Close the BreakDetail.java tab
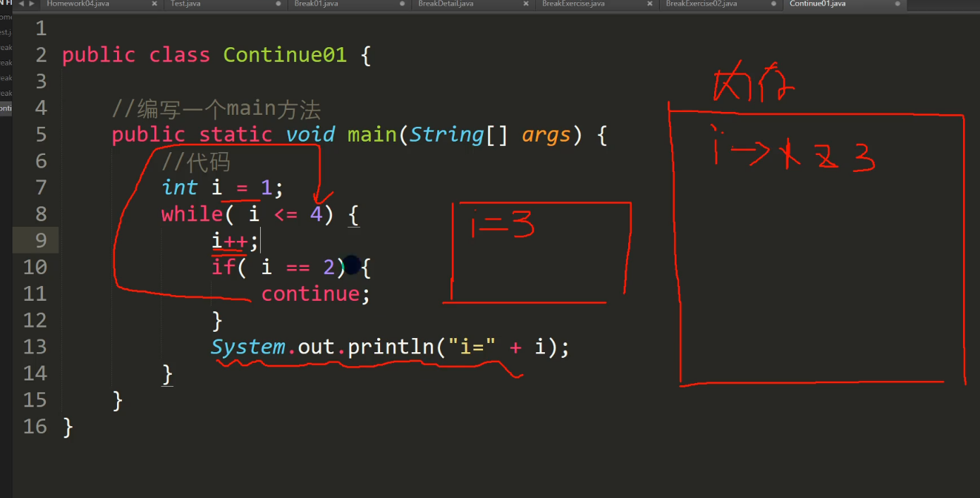 pos(526,4)
